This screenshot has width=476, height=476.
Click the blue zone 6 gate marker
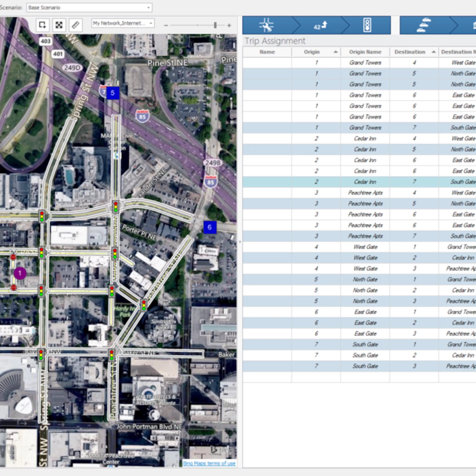click(210, 227)
